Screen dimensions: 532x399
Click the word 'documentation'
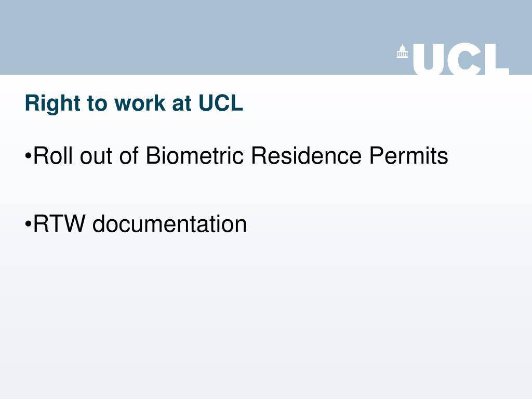[x=169, y=223]
